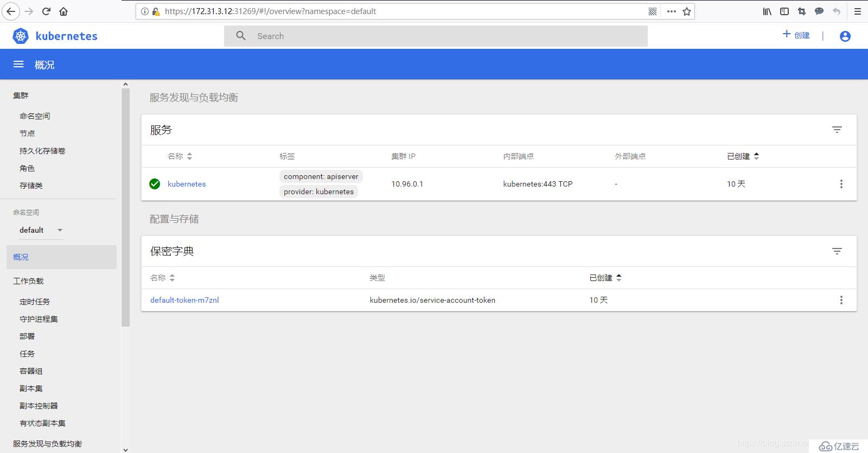
Task: Bookmark this page with the star icon
Action: pos(687,11)
